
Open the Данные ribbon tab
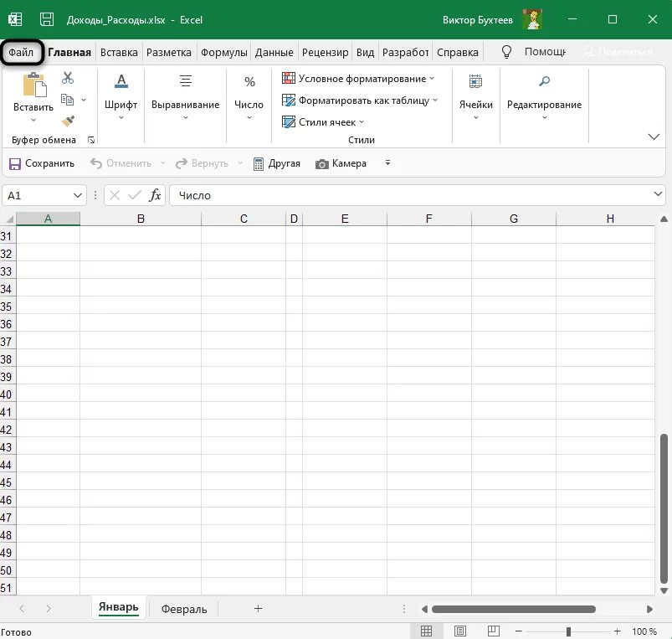pyautogui.click(x=274, y=52)
